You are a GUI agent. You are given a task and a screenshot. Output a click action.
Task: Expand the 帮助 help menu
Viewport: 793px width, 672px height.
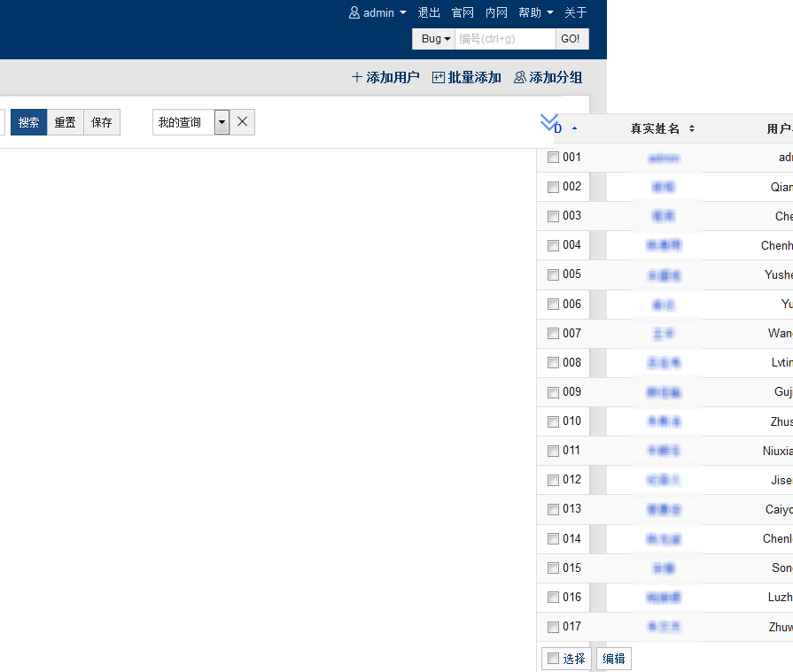pos(535,12)
